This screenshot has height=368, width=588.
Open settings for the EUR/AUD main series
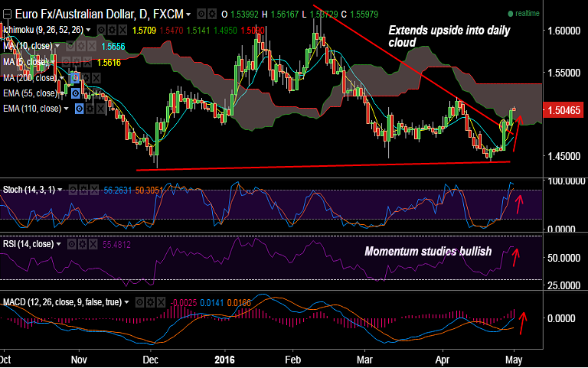pyautogui.click(x=212, y=15)
